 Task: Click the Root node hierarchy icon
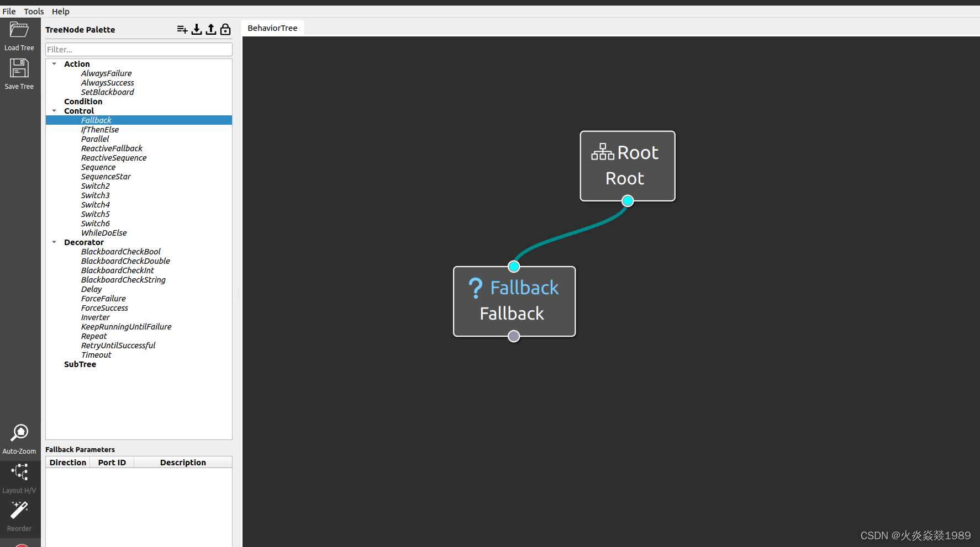pos(603,152)
